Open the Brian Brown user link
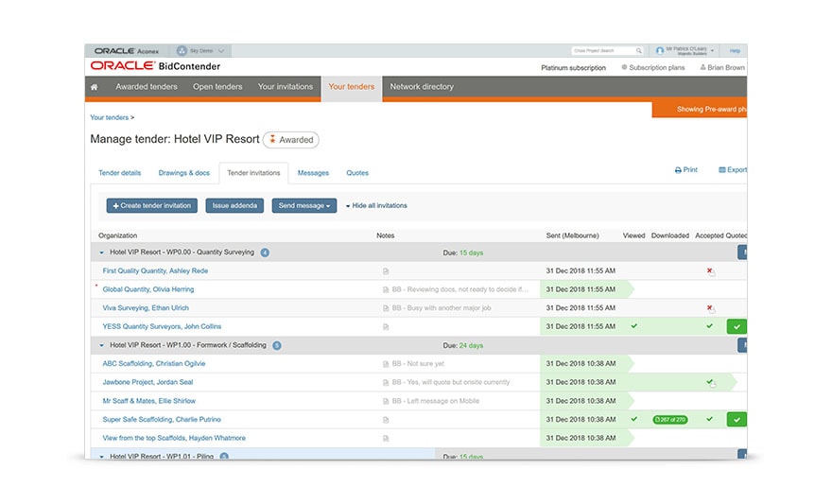The width and height of the screenshot is (832, 504). 722,68
